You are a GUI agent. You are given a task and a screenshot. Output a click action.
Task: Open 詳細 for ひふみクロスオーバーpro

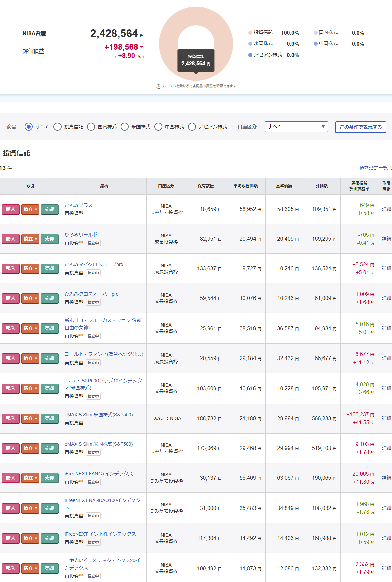(x=386, y=298)
